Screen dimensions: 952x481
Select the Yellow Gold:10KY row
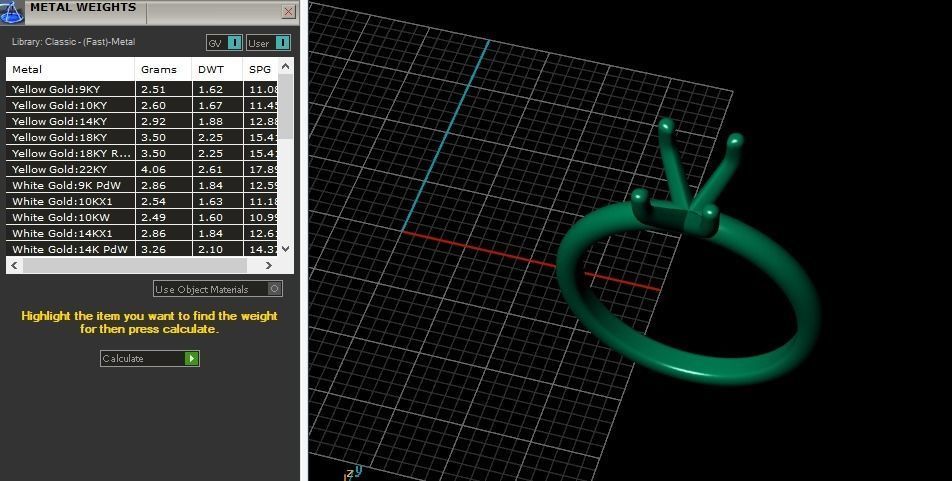click(x=141, y=105)
